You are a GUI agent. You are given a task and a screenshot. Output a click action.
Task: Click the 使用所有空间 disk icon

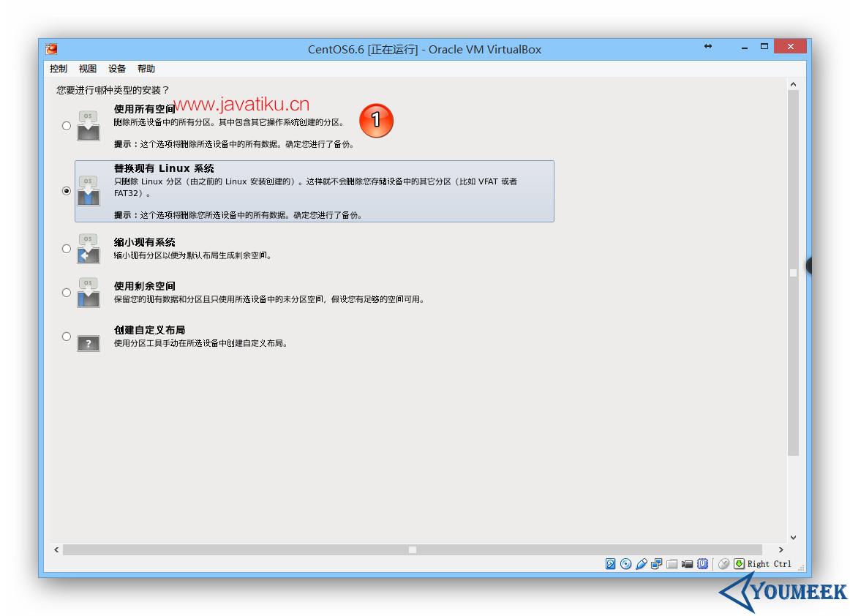(89, 126)
